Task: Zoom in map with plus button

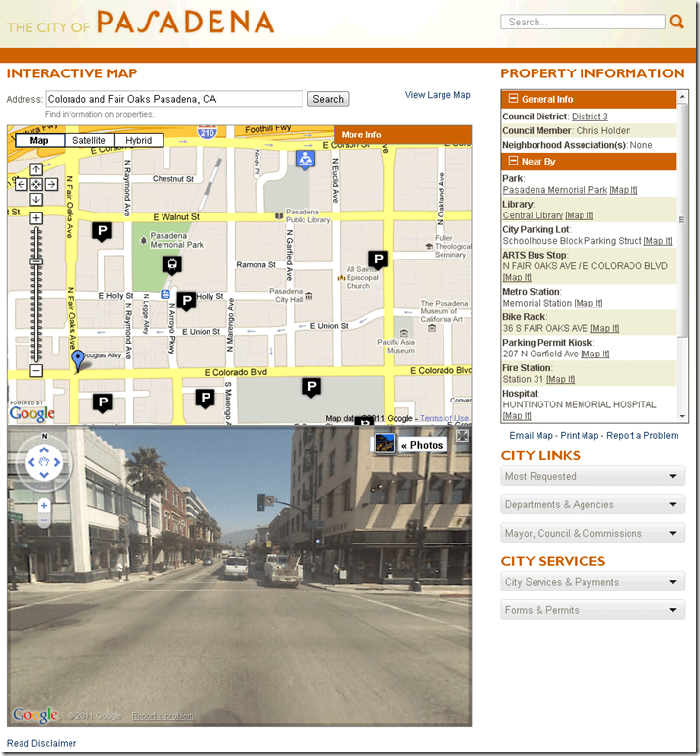Action: [36, 218]
